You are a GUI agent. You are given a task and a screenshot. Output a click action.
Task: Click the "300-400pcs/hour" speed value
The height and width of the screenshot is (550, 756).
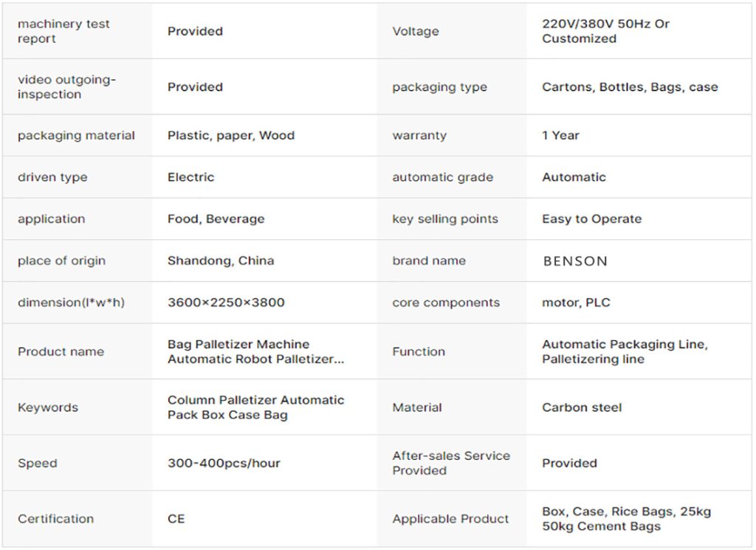coord(224,464)
